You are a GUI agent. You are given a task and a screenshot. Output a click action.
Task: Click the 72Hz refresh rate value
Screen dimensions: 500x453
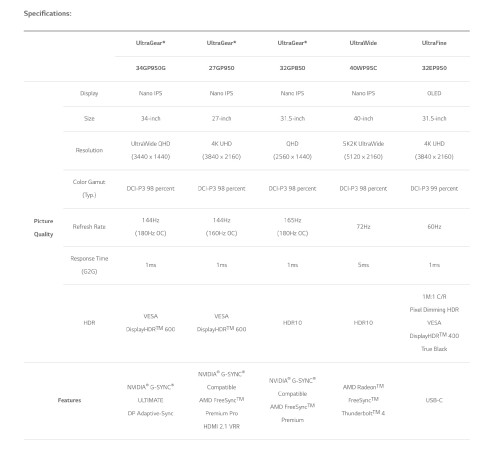(x=363, y=227)
